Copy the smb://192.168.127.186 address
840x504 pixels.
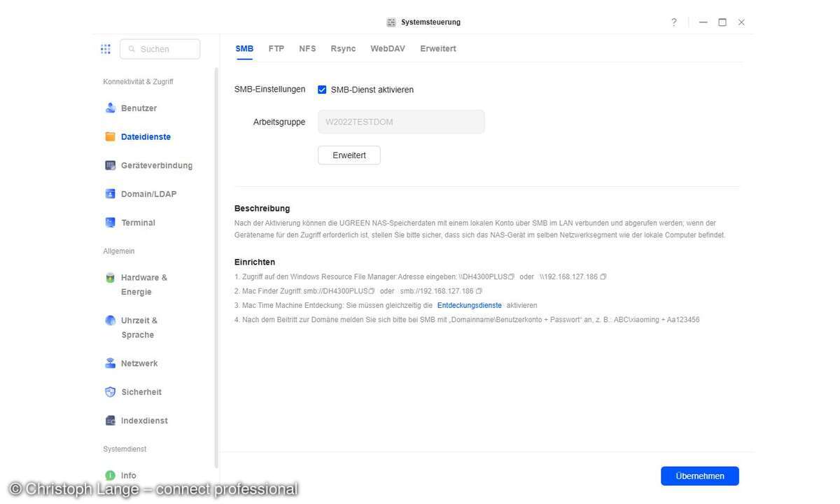click(479, 291)
